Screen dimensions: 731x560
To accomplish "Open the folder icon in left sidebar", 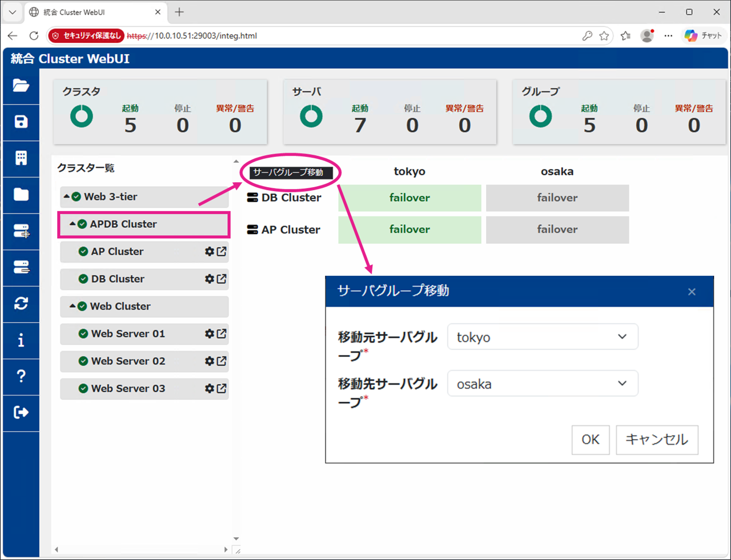I will [21, 86].
